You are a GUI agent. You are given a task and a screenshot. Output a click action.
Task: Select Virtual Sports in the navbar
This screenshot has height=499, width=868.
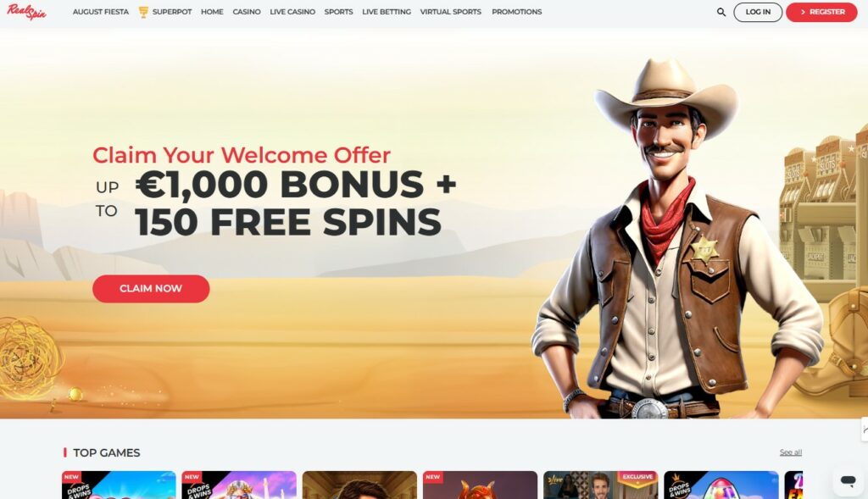451,12
